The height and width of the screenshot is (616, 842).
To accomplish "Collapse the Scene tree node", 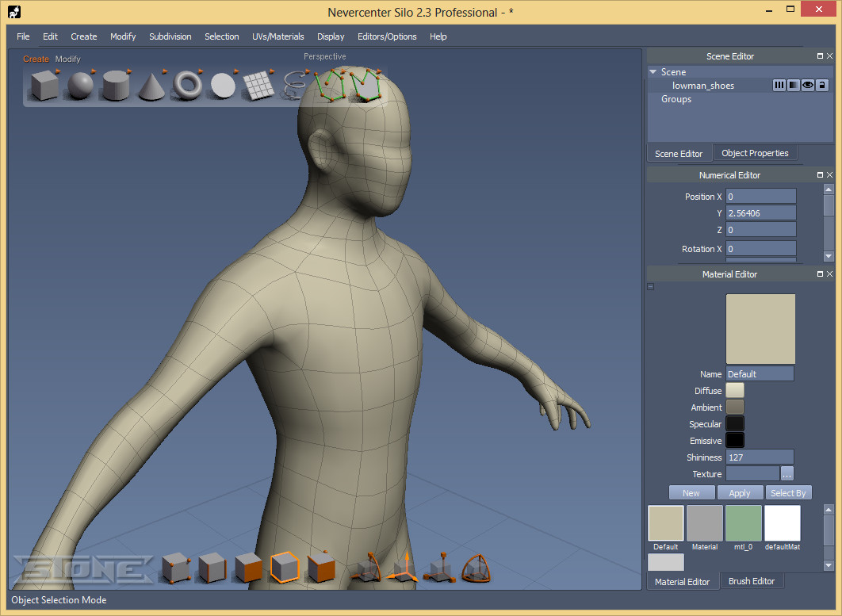I will [653, 72].
